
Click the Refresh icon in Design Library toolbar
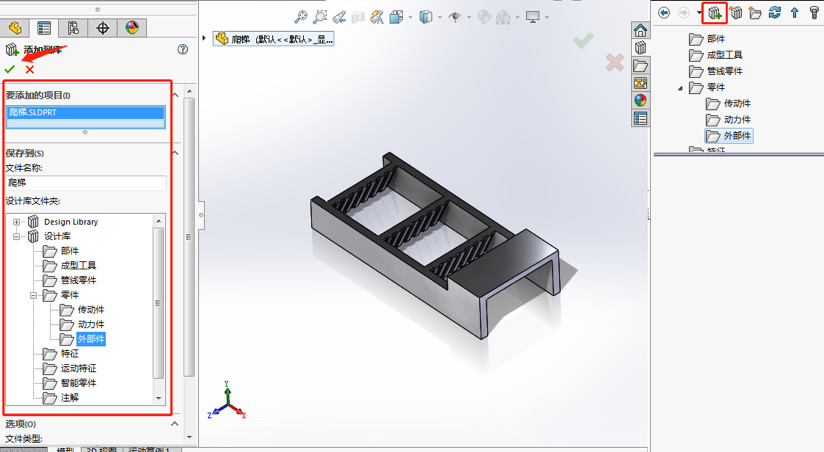(774, 13)
